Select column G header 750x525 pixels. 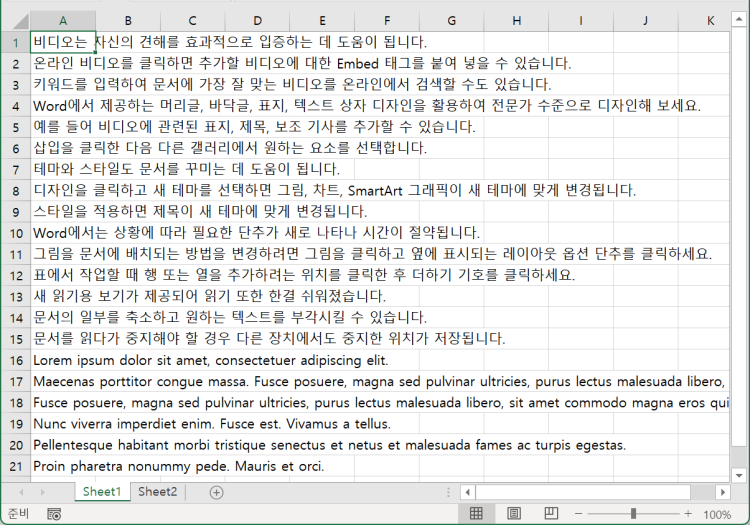point(452,21)
